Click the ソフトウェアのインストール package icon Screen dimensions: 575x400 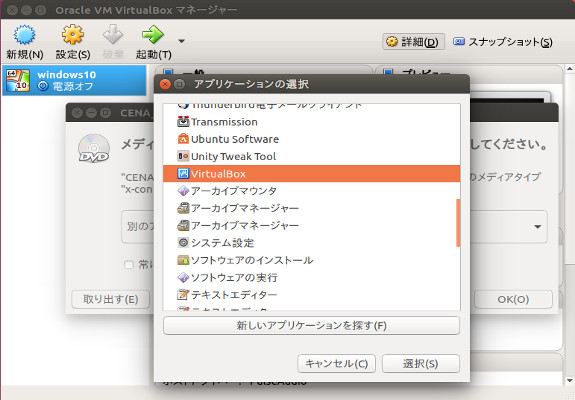coord(183,260)
